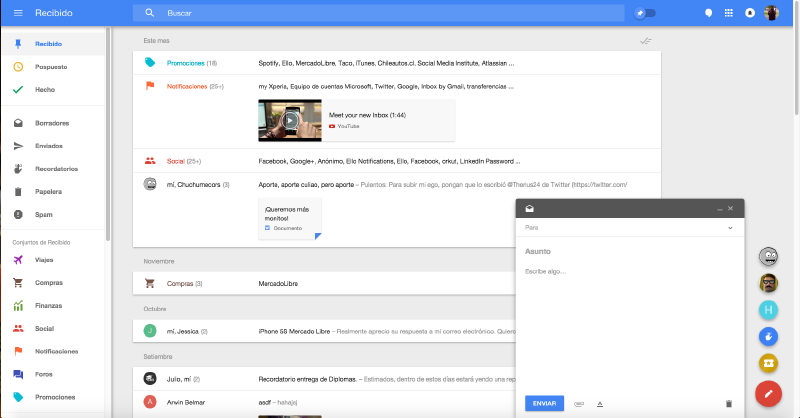Click the sweep mark-all-done icon
800x418 pixels.
(x=645, y=40)
